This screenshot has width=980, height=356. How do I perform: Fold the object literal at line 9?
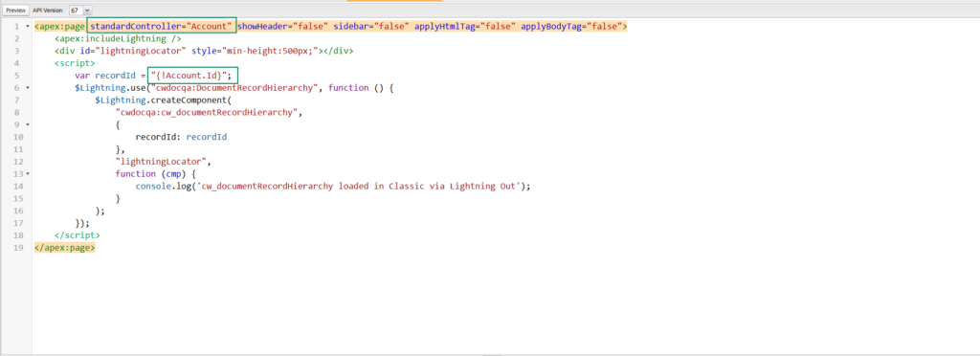point(27,125)
